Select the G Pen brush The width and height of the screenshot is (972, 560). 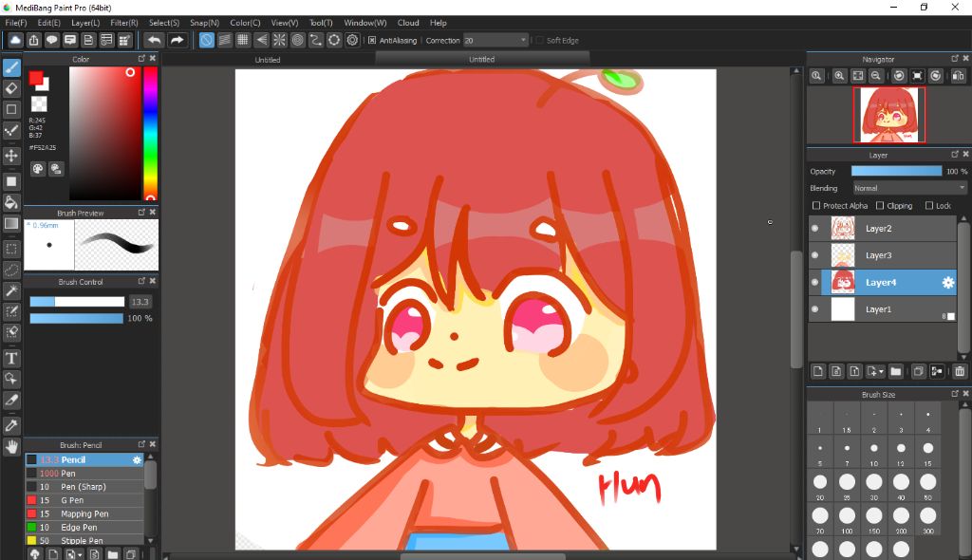click(x=84, y=500)
